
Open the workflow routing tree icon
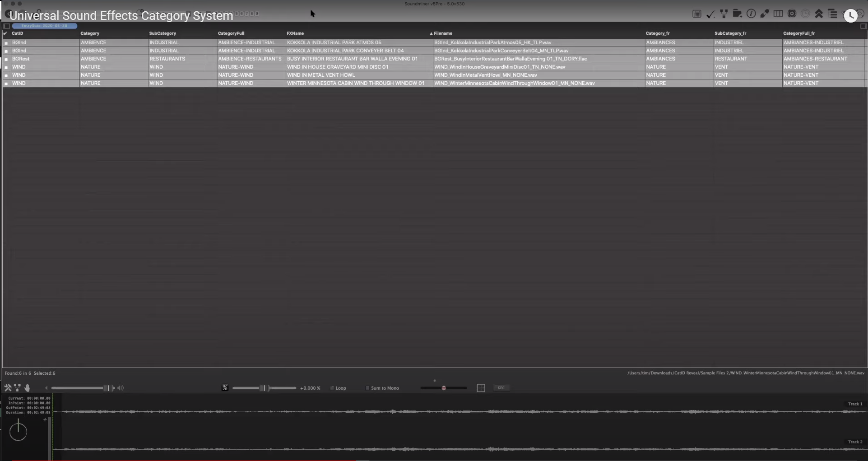click(724, 14)
